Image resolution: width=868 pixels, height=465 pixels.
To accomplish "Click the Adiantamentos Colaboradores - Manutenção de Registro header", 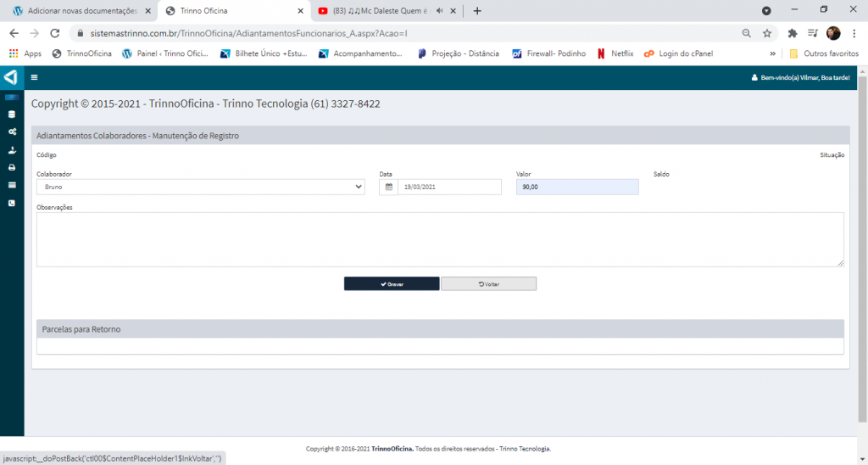I will 440,136.
